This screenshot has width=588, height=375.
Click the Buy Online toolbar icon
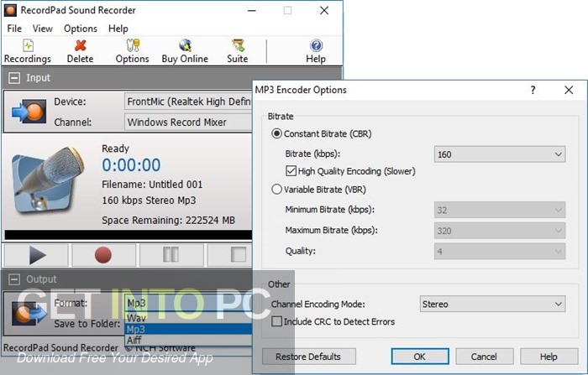coord(185,51)
